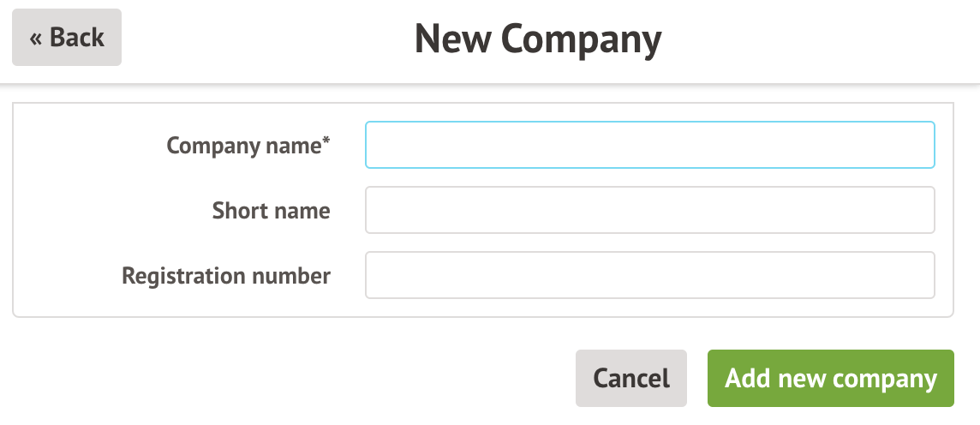Viewport: 980px width, 425px height.
Task: Return to previous page via Back
Action: pyautogui.click(x=67, y=38)
